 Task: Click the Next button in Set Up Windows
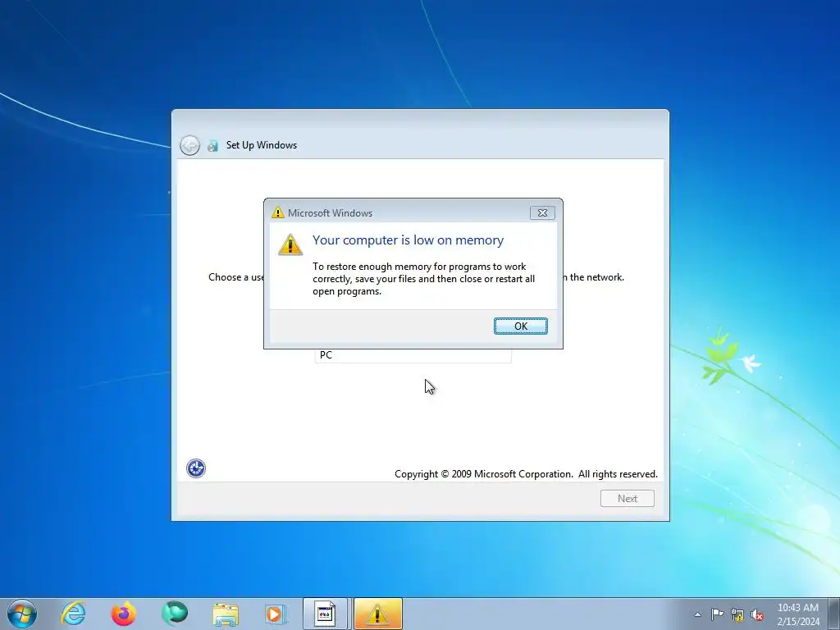coord(628,498)
